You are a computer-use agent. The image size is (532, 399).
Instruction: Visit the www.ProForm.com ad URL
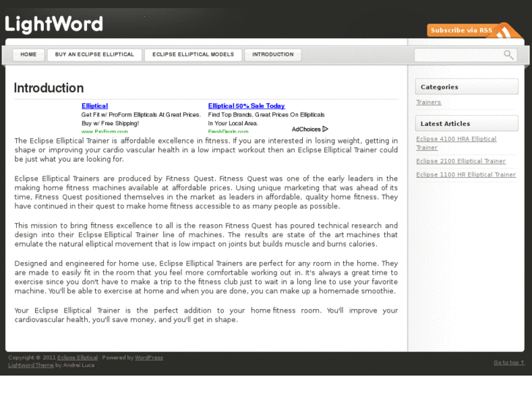coord(105,132)
